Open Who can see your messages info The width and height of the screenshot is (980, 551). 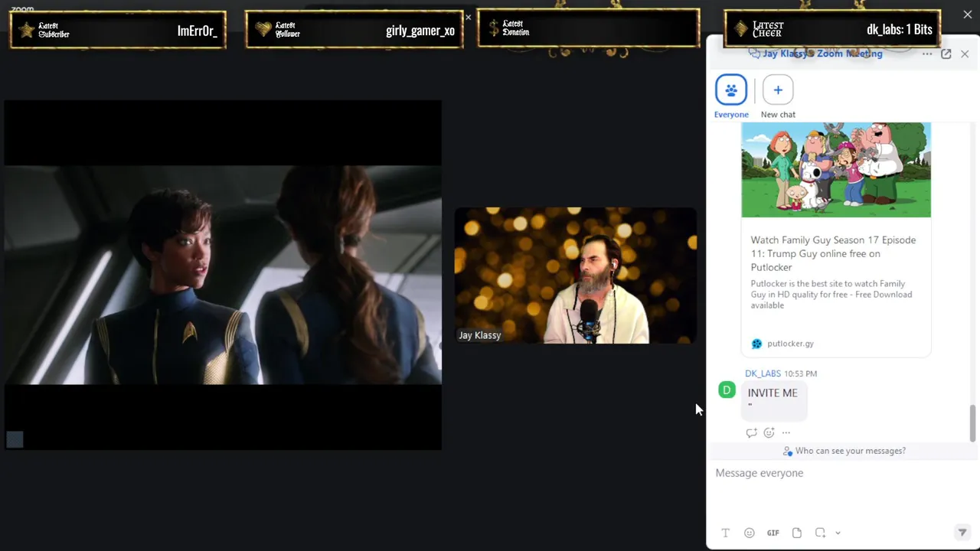(844, 451)
